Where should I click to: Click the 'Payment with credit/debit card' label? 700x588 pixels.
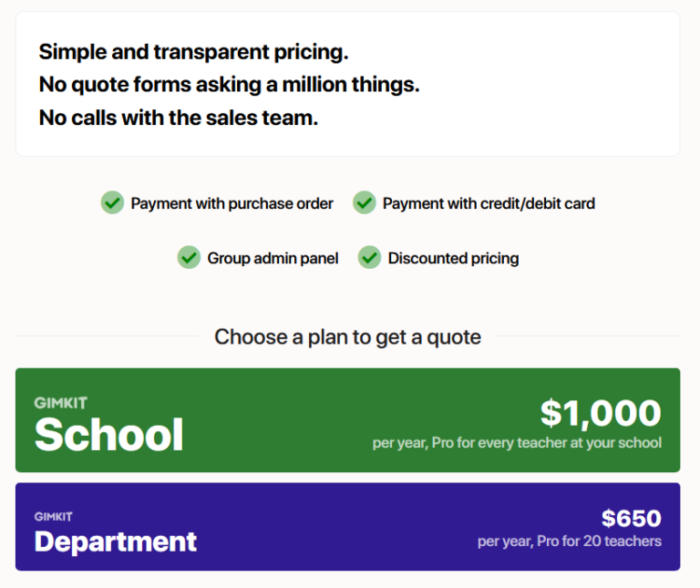[x=489, y=203]
